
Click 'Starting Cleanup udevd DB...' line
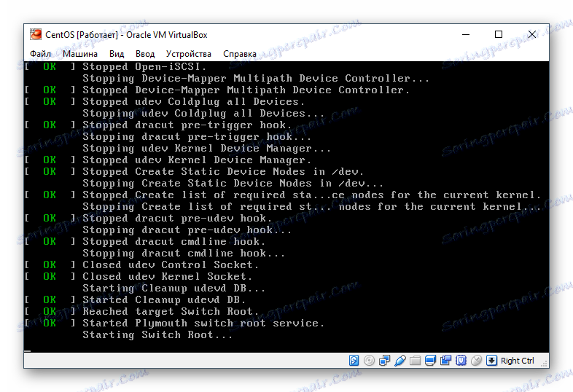tap(174, 288)
